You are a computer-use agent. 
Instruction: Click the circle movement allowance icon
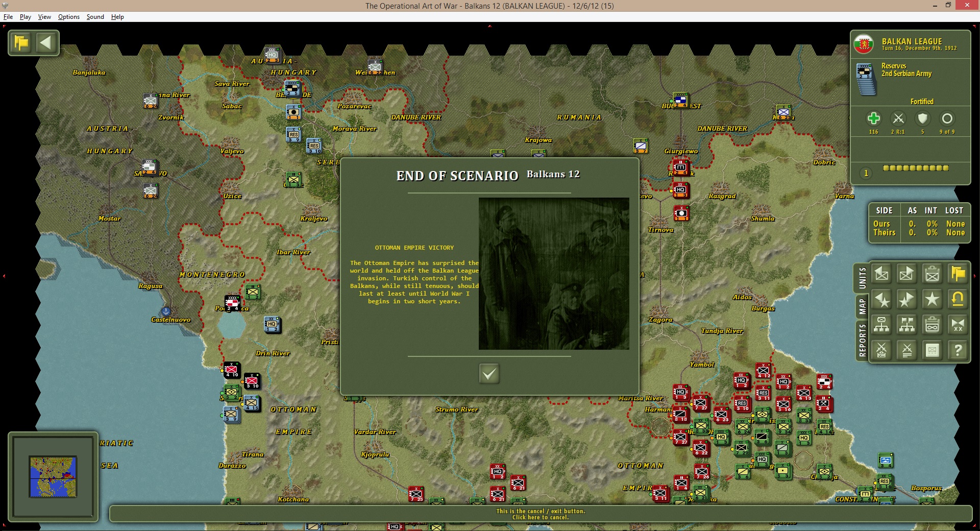click(x=947, y=119)
